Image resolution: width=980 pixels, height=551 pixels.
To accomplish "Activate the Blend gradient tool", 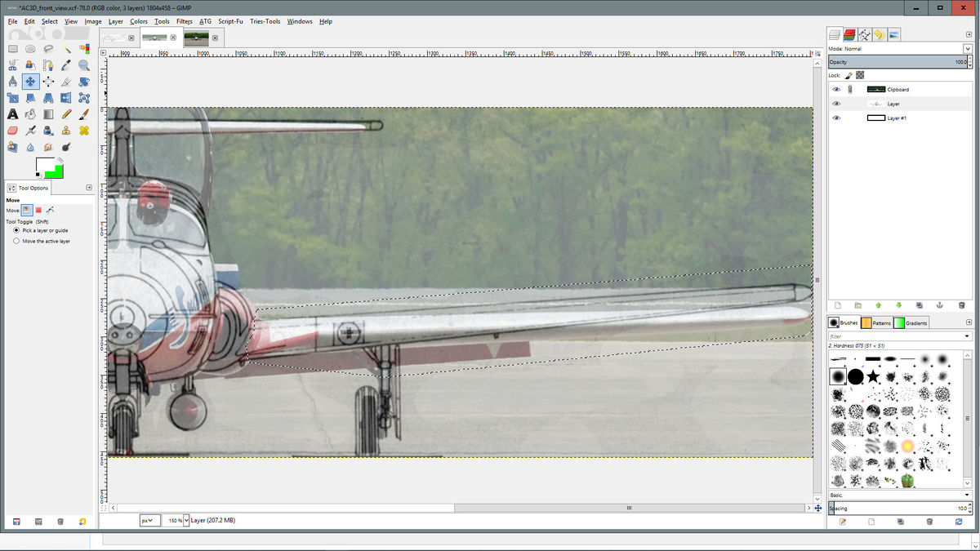I will click(48, 113).
